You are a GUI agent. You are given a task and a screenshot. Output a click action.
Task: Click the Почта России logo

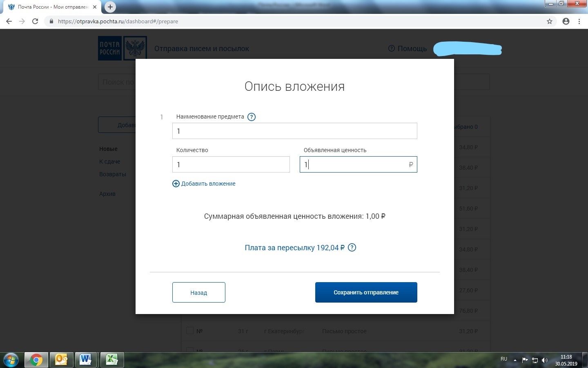click(122, 48)
